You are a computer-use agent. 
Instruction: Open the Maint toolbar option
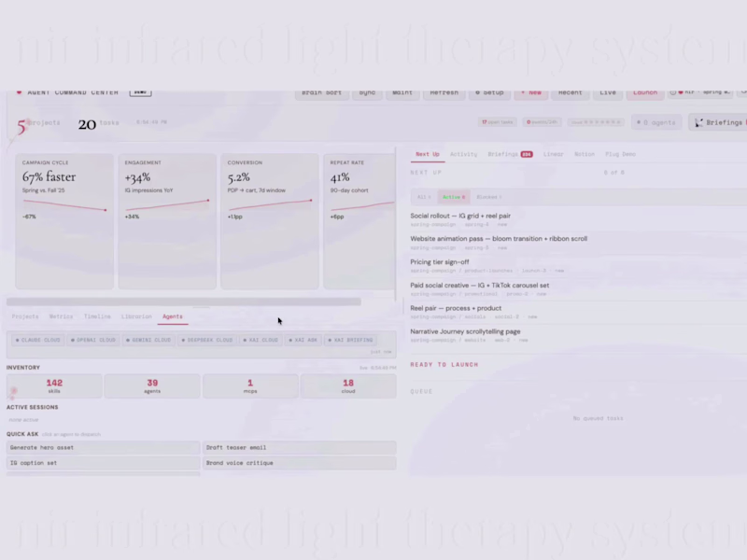[402, 92]
